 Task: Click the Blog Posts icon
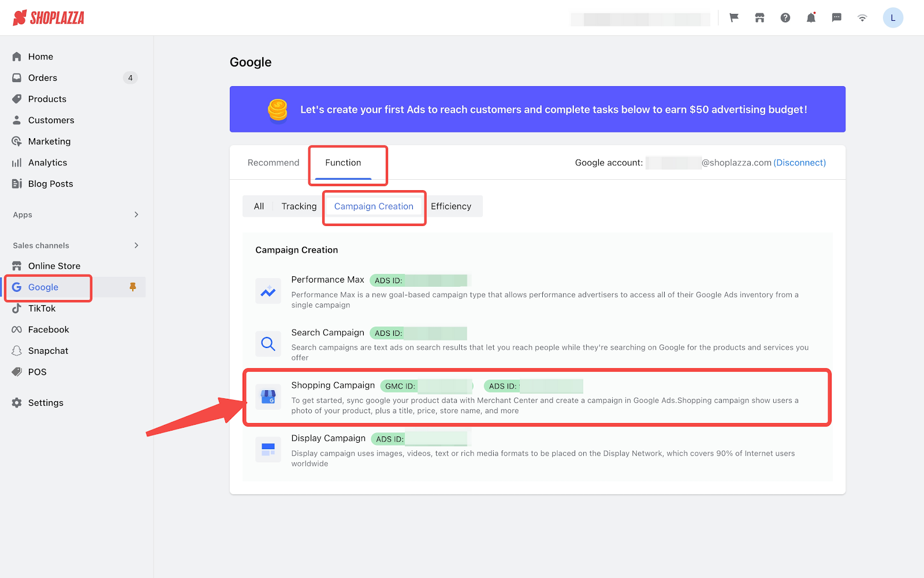click(17, 184)
